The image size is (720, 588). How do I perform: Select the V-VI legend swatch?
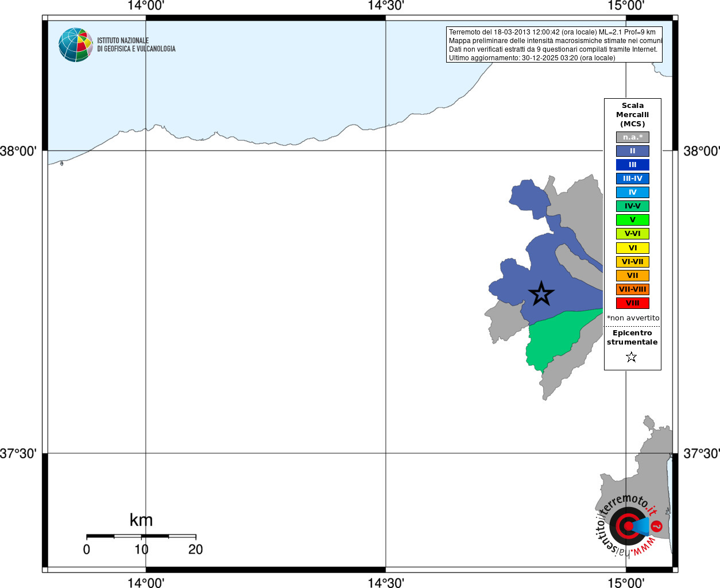pos(633,234)
